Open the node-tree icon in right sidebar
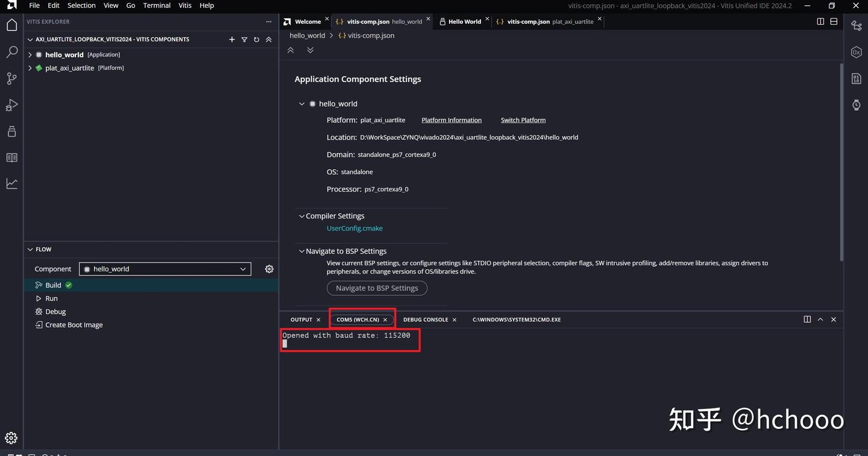 tap(856, 25)
